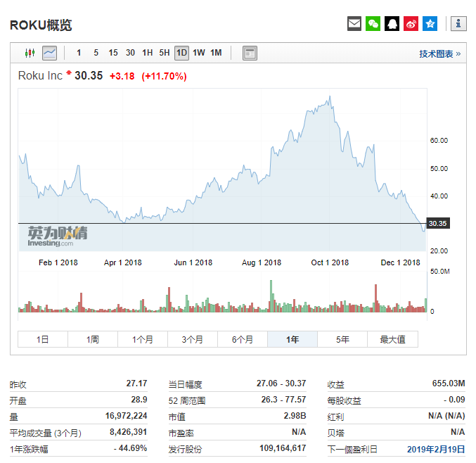Click the 每股收益 value -0.09

point(454,400)
